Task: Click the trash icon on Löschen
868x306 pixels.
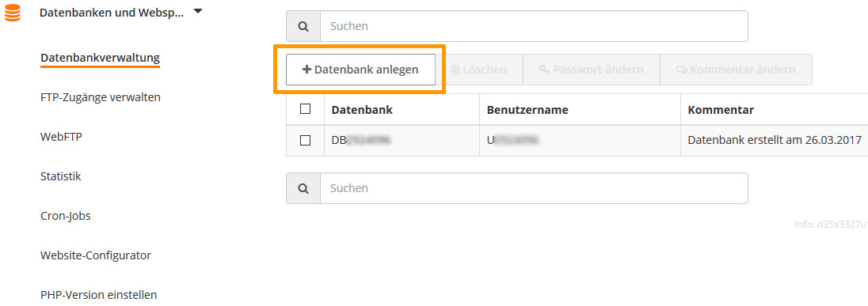Action: coord(455,70)
